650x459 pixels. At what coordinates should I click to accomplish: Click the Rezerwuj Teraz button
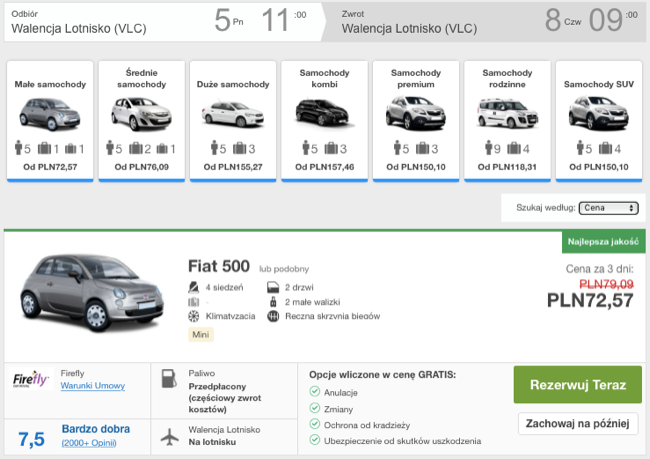tap(578, 385)
